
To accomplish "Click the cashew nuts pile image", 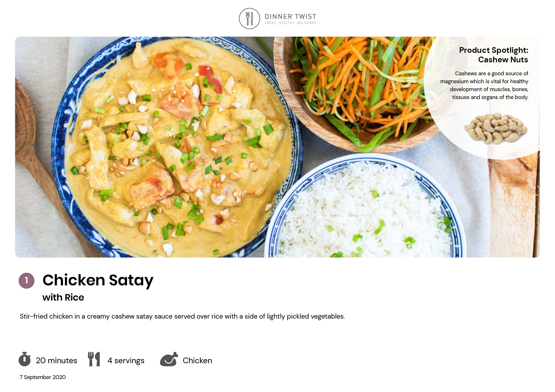I will [x=495, y=128].
